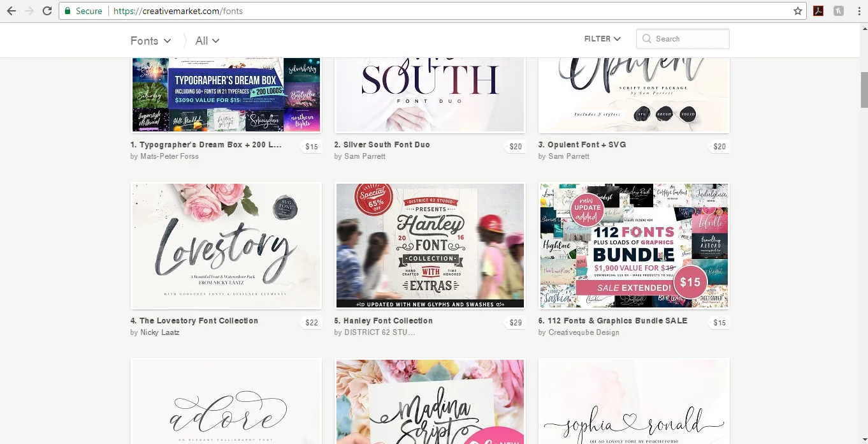Viewport: 868px width, 444px height.
Task: Click $15 price tag of 112 Fonts Bundle
Action: [x=718, y=323]
